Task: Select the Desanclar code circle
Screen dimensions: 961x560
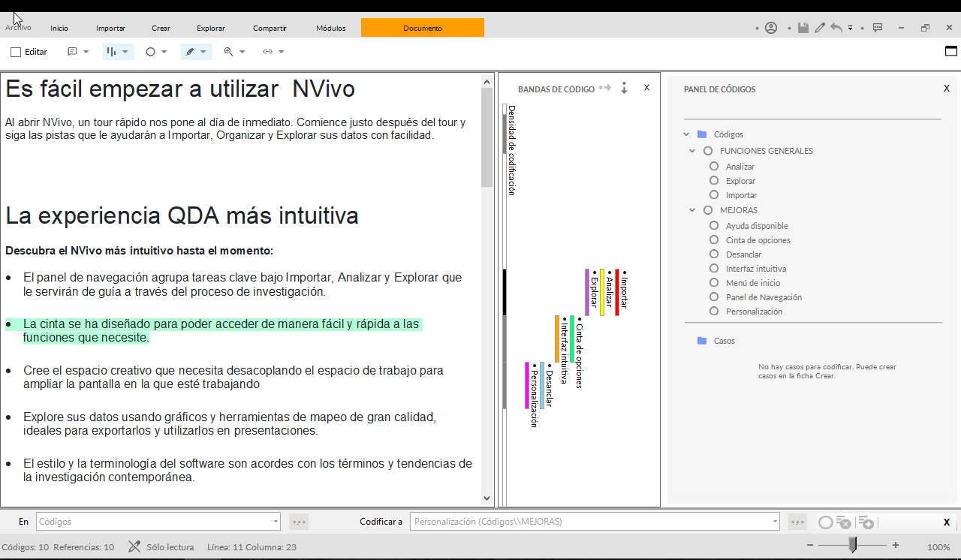Action: point(715,254)
